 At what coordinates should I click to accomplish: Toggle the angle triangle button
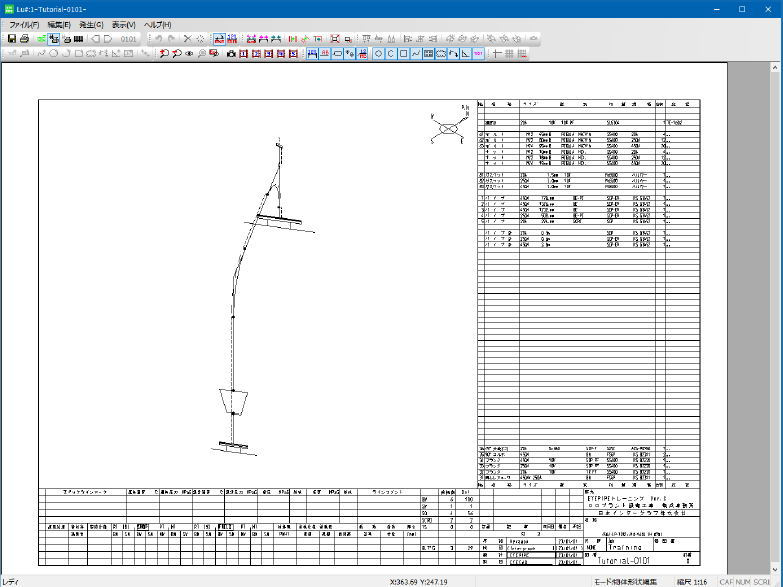466,53
